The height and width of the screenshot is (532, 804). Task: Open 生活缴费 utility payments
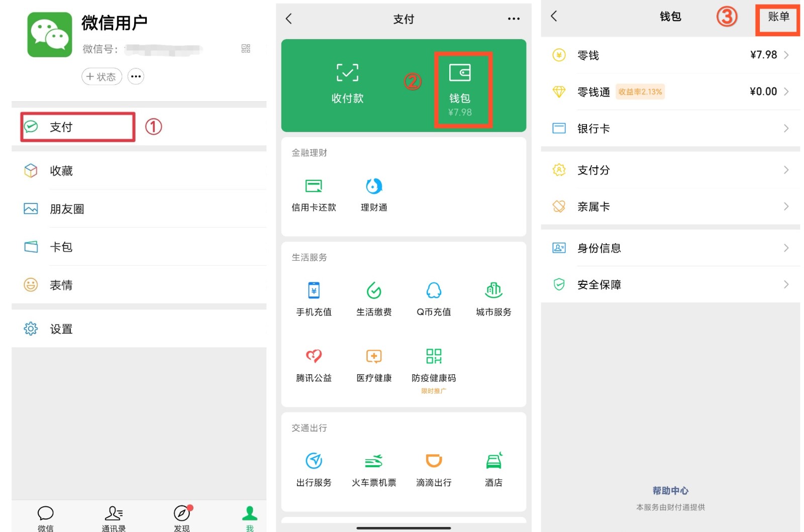point(374,299)
